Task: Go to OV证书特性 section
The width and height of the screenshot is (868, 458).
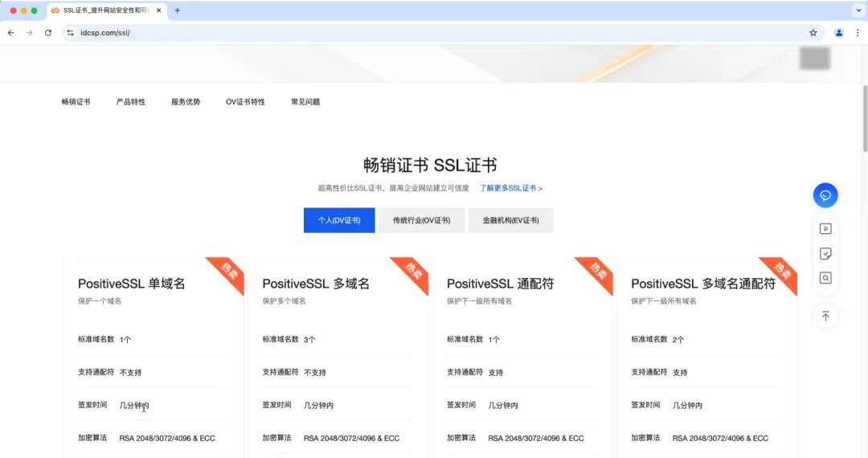Action: coord(245,102)
